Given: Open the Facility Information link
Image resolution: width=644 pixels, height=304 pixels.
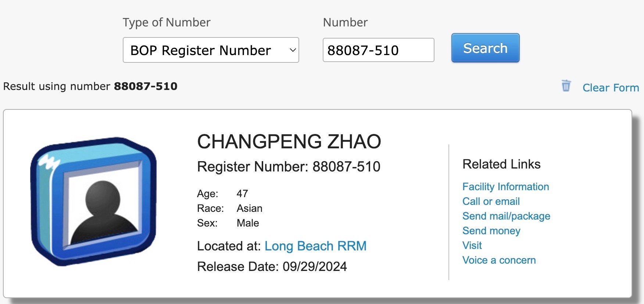Looking at the screenshot, I should 505,187.
